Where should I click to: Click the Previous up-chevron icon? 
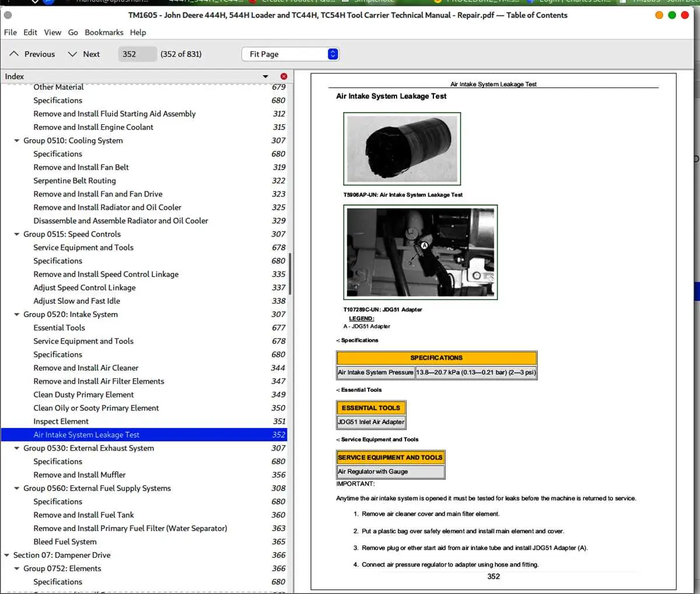[14, 54]
